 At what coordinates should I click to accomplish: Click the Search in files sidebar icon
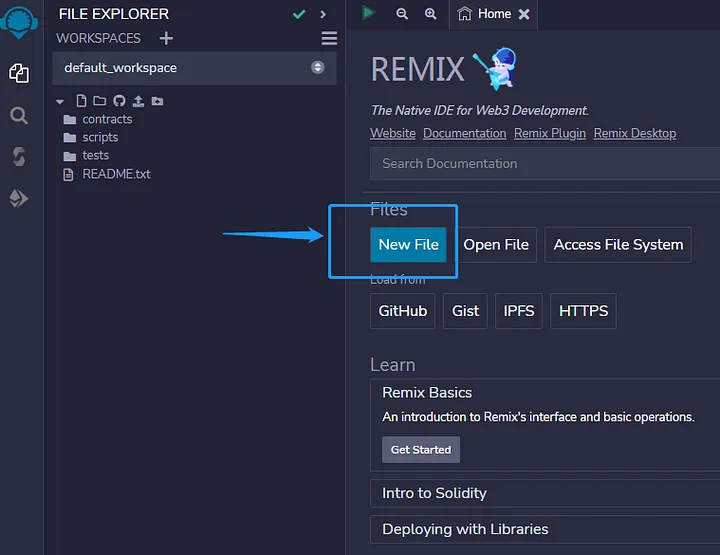pos(18,115)
